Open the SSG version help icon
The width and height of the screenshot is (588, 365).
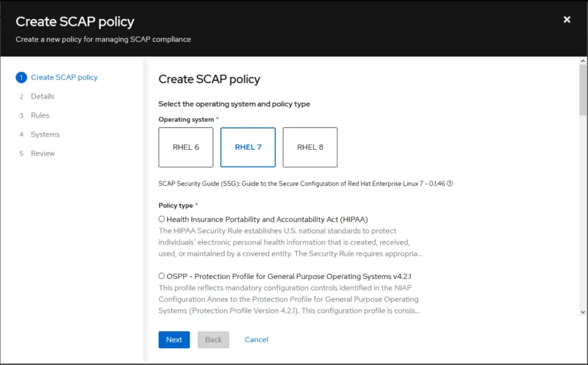click(x=450, y=184)
